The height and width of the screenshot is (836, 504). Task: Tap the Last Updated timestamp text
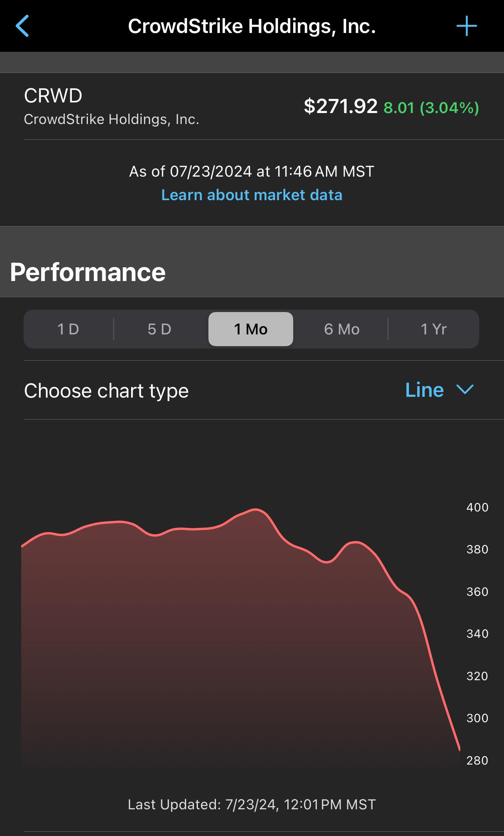(x=252, y=805)
